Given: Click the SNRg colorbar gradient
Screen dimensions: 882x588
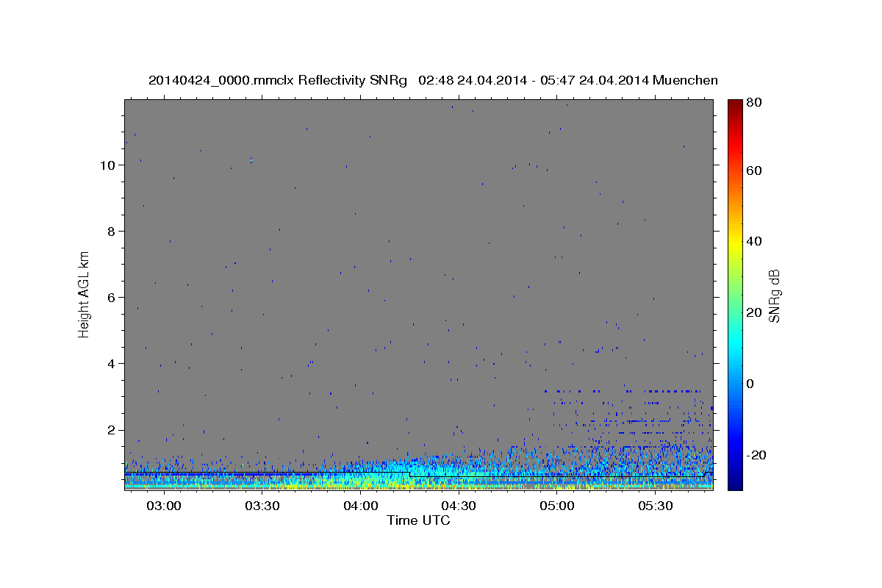Looking at the screenshot, I should click(x=734, y=295).
